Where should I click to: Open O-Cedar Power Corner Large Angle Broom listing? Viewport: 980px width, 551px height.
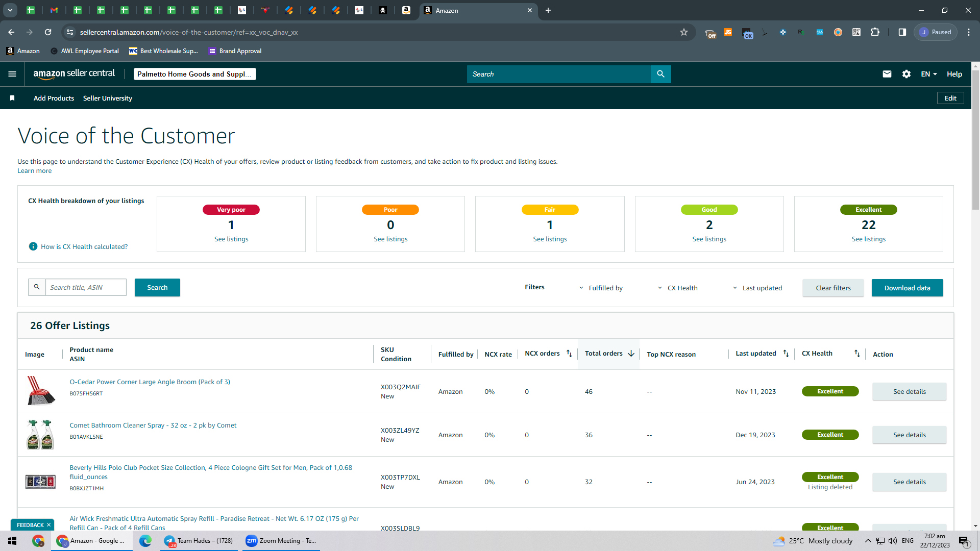tap(150, 382)
